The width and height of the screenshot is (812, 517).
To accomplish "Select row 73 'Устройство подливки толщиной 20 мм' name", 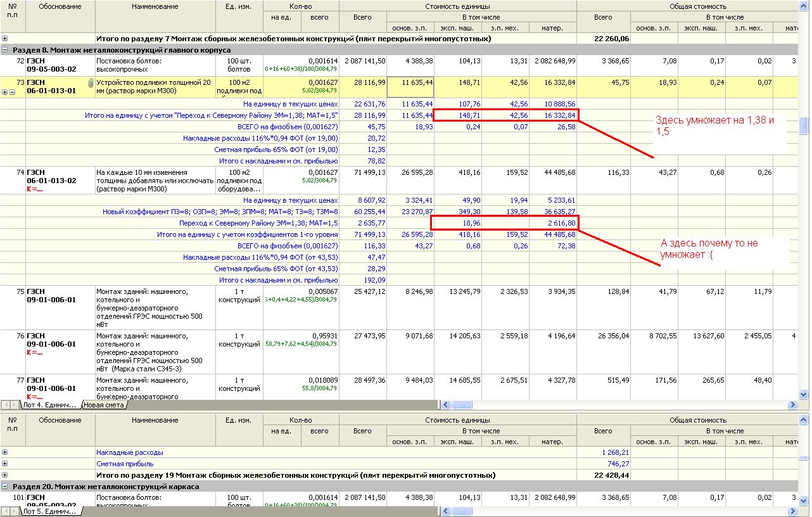I will point(153,87).
